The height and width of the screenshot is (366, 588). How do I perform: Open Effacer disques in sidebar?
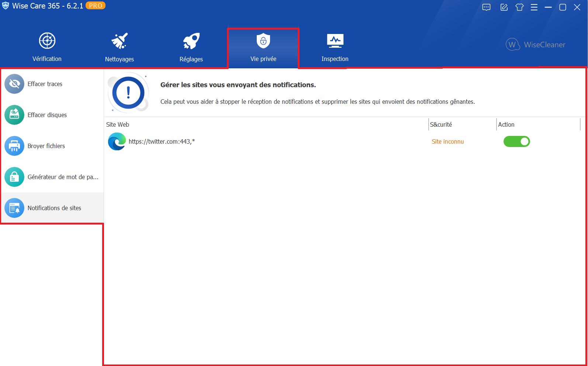52,115
